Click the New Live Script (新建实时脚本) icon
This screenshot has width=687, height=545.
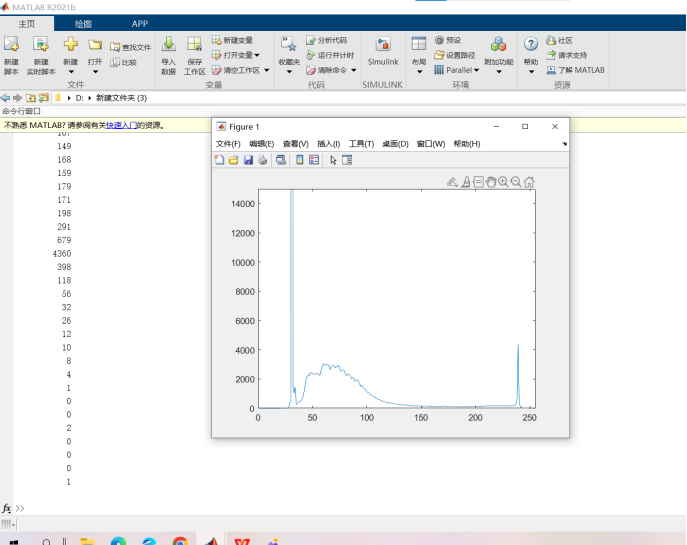[41, 44]
